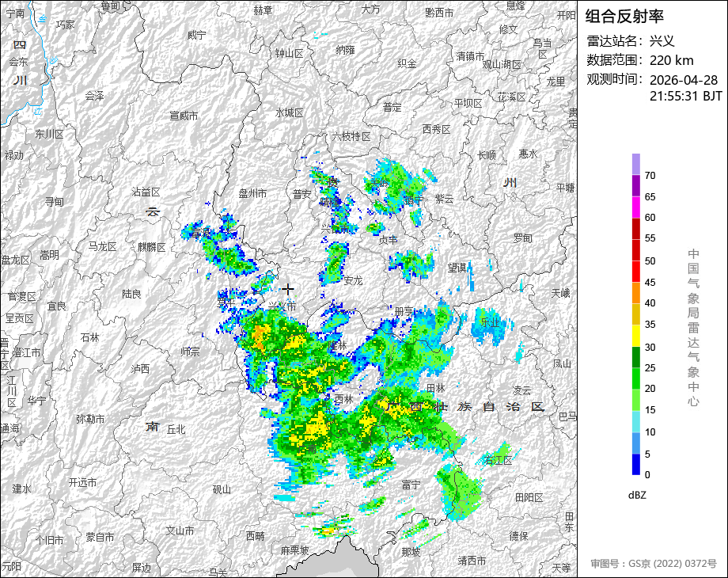Viewport: 728px width, 578px height.
Task: Click the 安龙 map label
Action: point(354,280)
